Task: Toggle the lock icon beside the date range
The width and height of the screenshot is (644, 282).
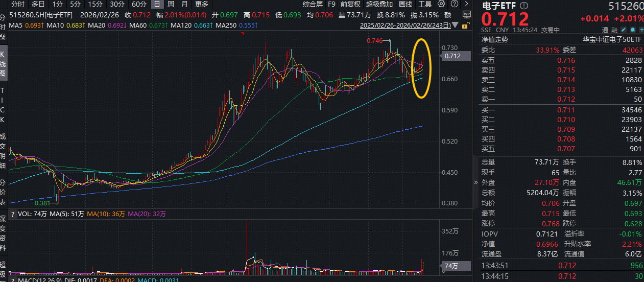Action: point(465,25)
